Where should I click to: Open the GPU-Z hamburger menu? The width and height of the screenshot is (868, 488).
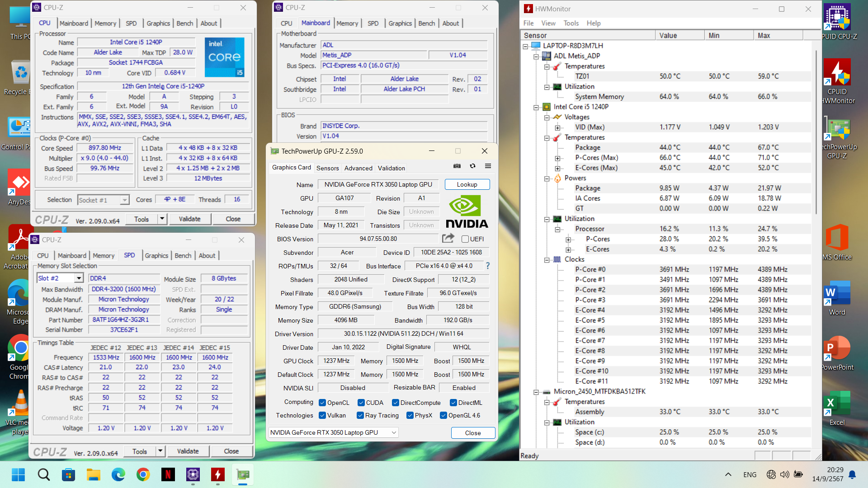[x=488, y=166]
